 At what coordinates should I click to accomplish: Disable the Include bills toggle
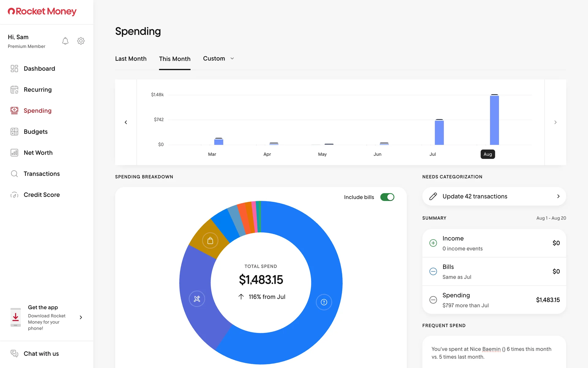coord(387,197)
